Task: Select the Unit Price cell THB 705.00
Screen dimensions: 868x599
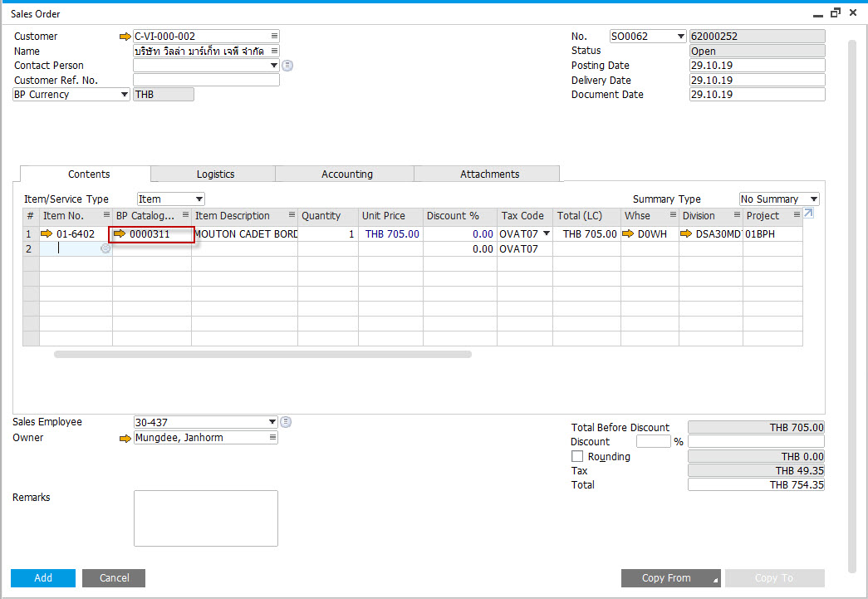Action: coord(391,234)
